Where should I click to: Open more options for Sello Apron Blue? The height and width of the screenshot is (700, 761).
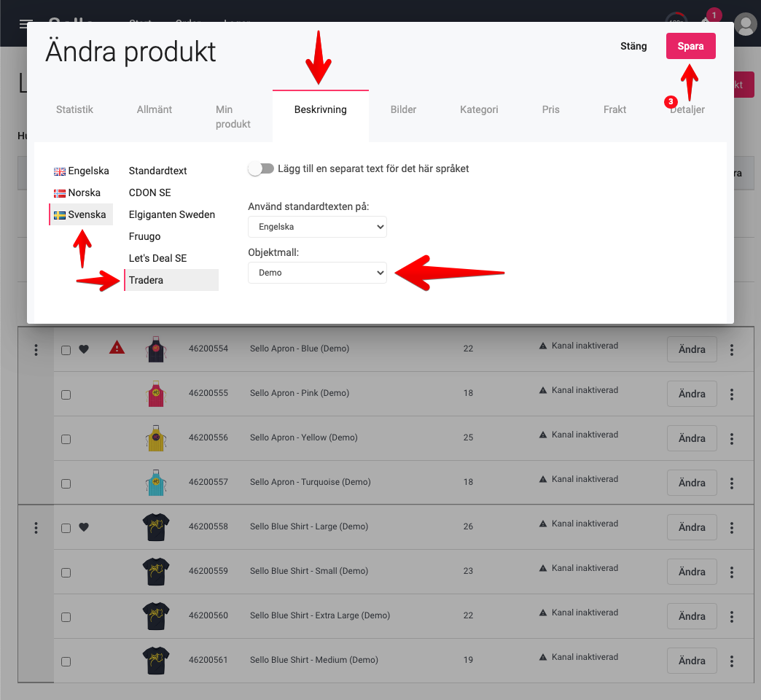(x=732, y=349)
